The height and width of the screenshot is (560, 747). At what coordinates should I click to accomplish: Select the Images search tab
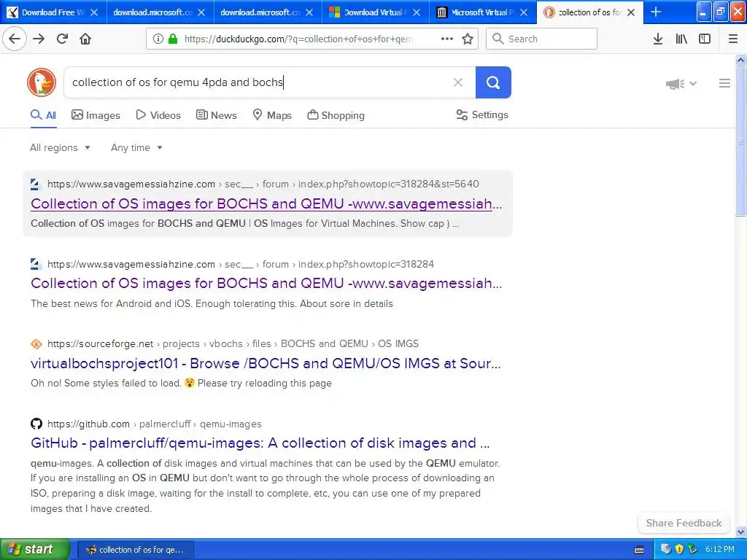(96, 115)
